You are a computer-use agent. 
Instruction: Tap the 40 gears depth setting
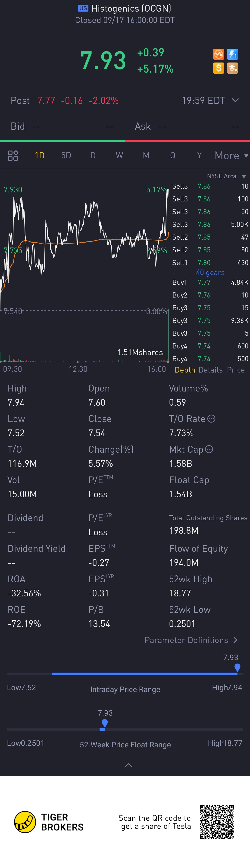[x=210, y=273]
